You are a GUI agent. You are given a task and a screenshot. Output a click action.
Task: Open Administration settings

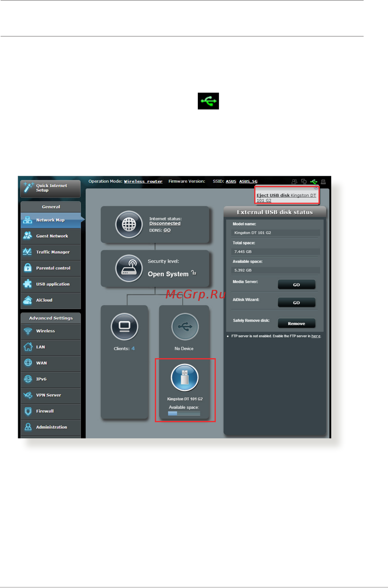pyautogui.click(x=51, y=427)
